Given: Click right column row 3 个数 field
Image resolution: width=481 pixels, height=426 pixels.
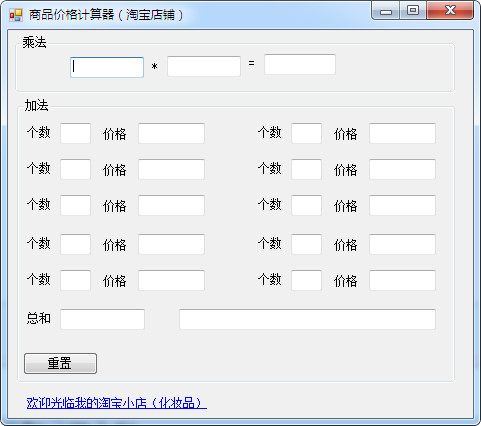Looking at the screenshot, I should 306,205.
